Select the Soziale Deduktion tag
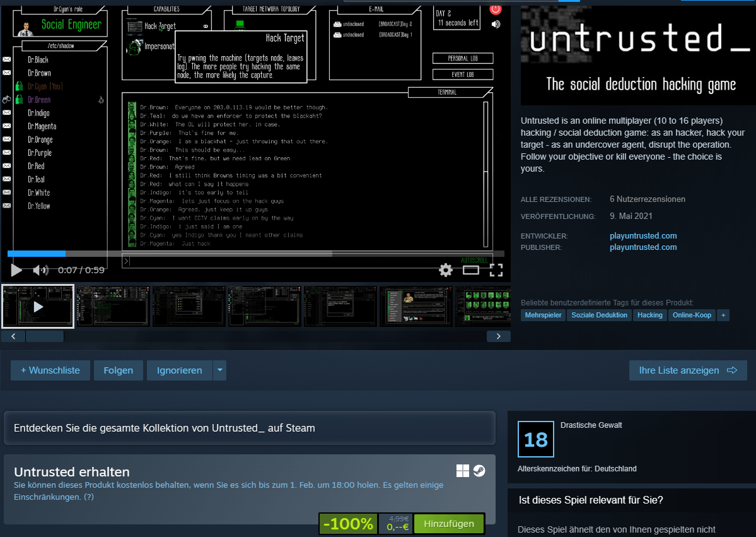This screenshot has height=537, width=756. pos(599,315)
